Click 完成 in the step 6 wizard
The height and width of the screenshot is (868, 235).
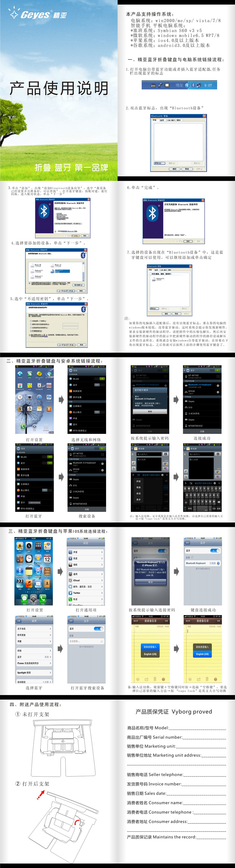(189, 241)
